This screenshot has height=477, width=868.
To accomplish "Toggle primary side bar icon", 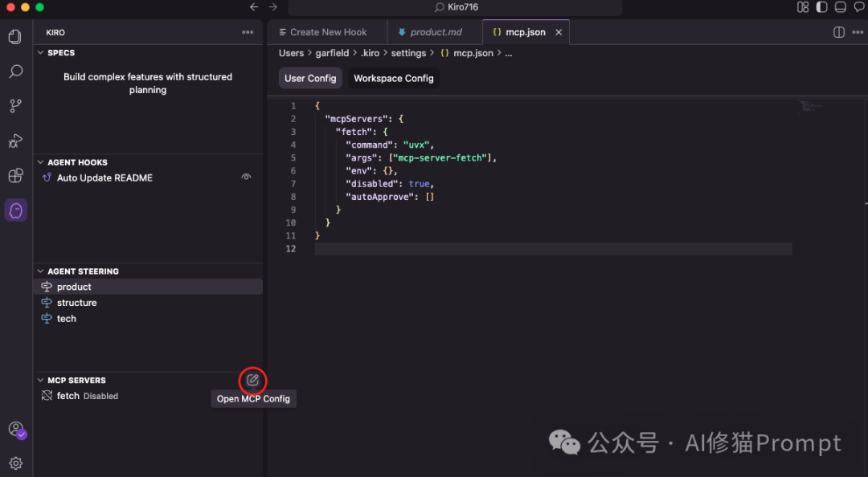I will (x=821, y=7).
